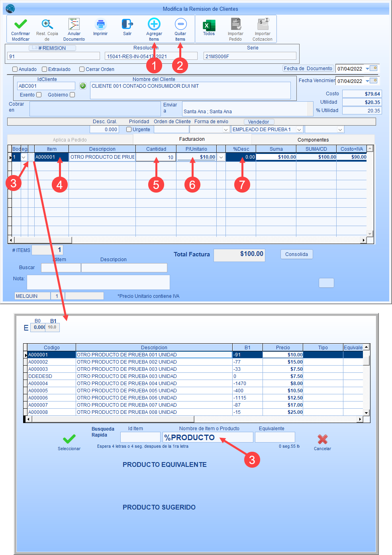Viewport: 392px width, 555px height.
Task: Click the Cancelar red X icon
Action: (323, 439)
